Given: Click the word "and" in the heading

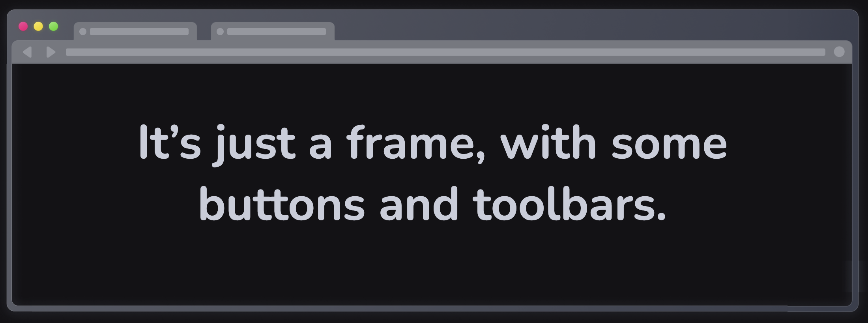Looking at the screenshot, I should pos(419,205).
